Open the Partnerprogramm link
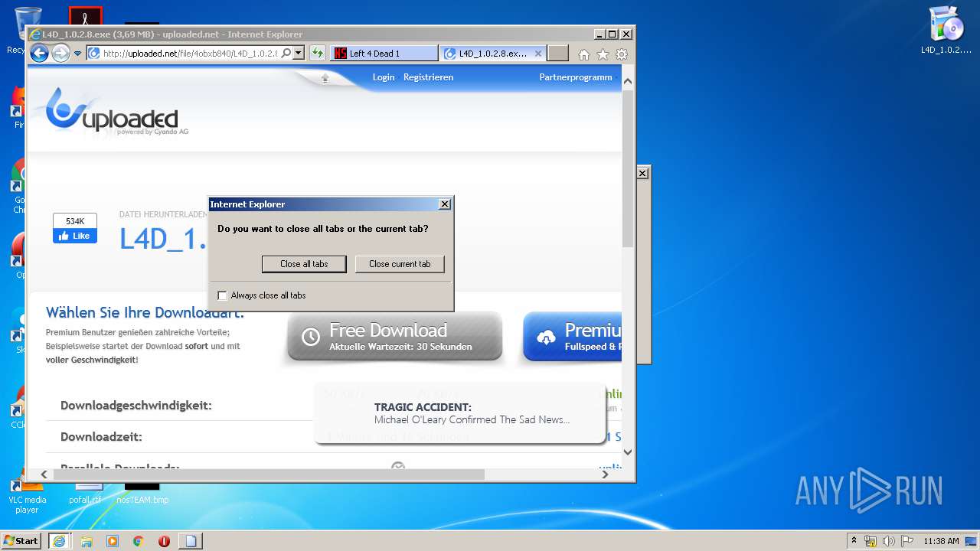The image size is (980, 551). click(576, 77)
